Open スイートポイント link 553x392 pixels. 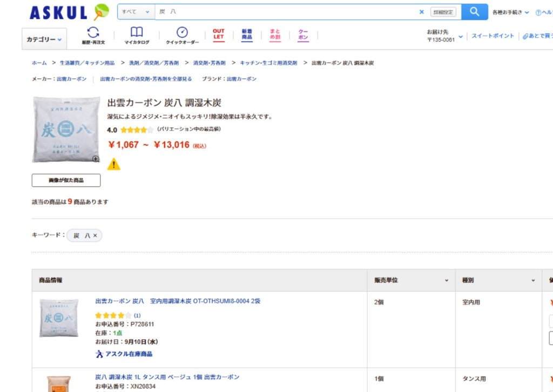[493, 36]
